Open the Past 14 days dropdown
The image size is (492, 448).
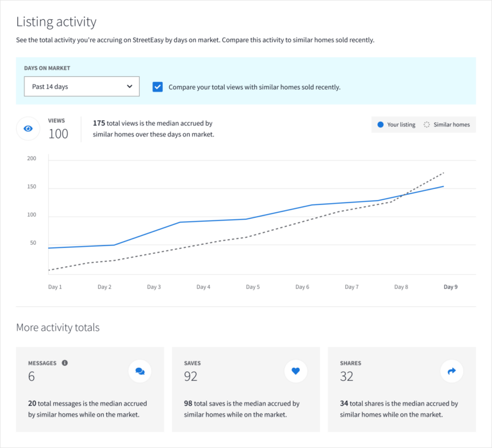click(x=81, y=87)
